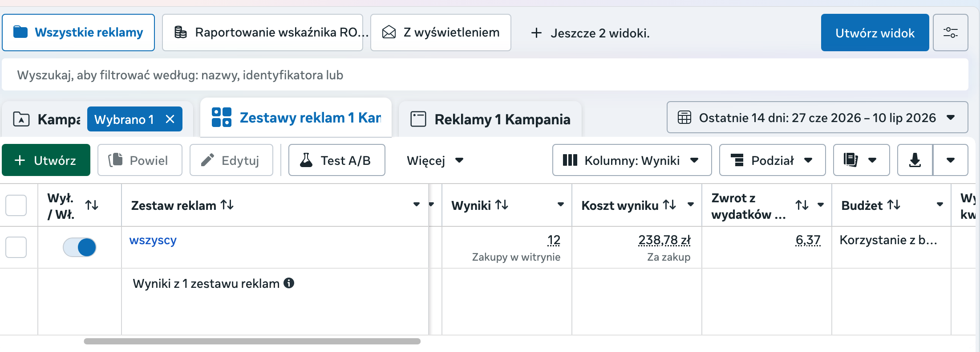
Task: Open the wszyscy ad set link
Action: coord(153,240)
